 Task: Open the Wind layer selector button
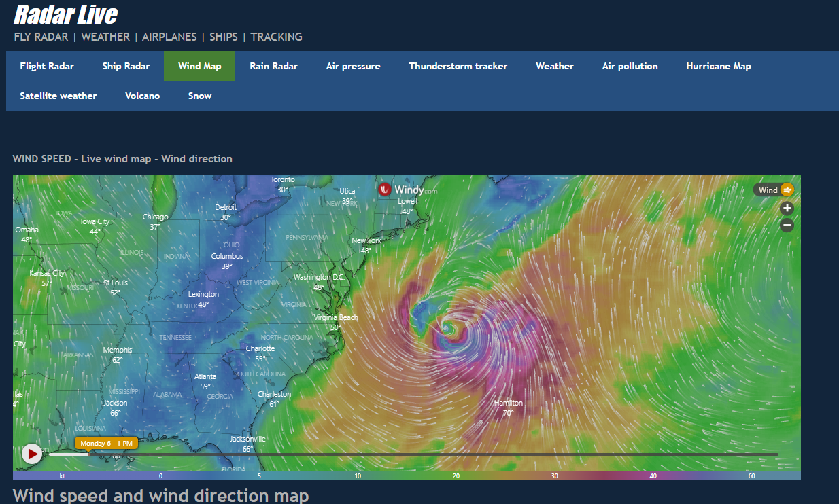pos(773,190)
